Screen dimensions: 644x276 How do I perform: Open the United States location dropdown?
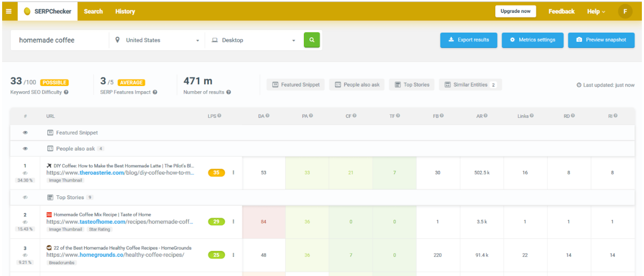click(x=157, y=40)
